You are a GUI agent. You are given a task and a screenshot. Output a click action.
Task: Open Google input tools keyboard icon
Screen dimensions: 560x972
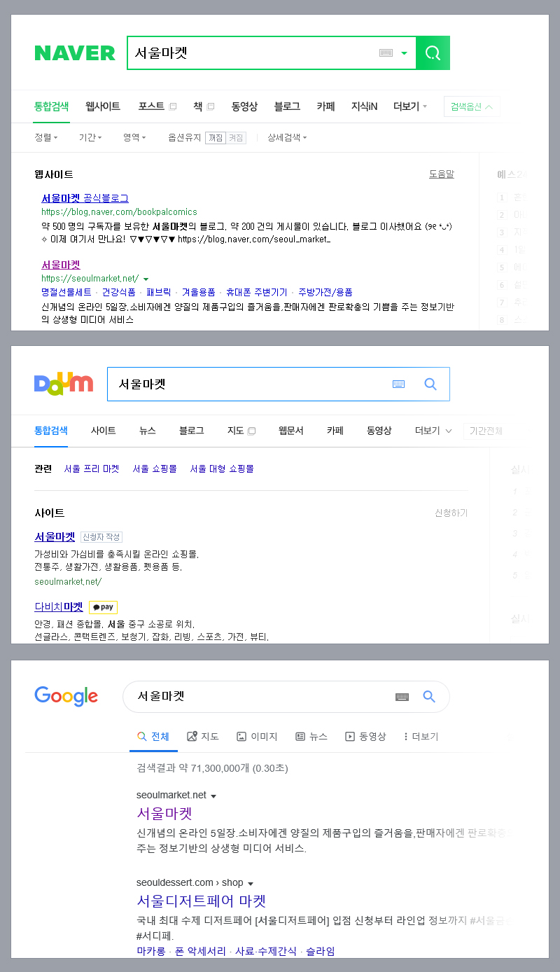point(402,697)
